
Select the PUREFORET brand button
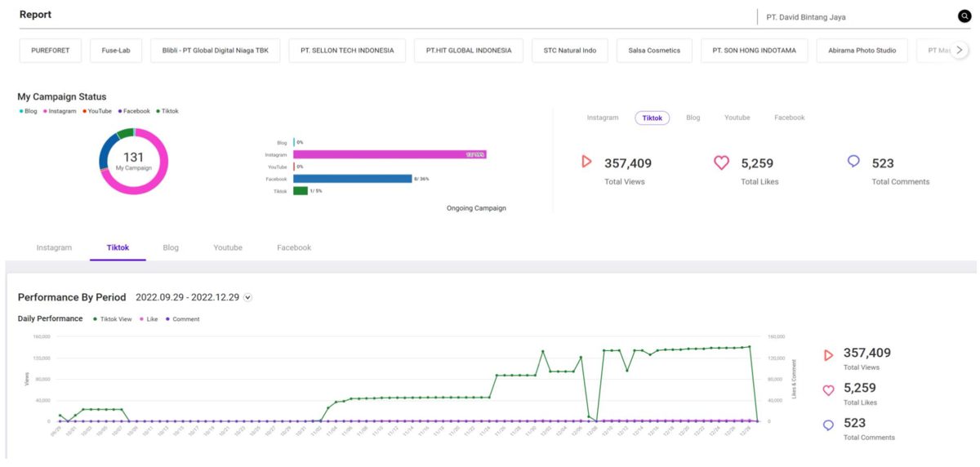50,51
